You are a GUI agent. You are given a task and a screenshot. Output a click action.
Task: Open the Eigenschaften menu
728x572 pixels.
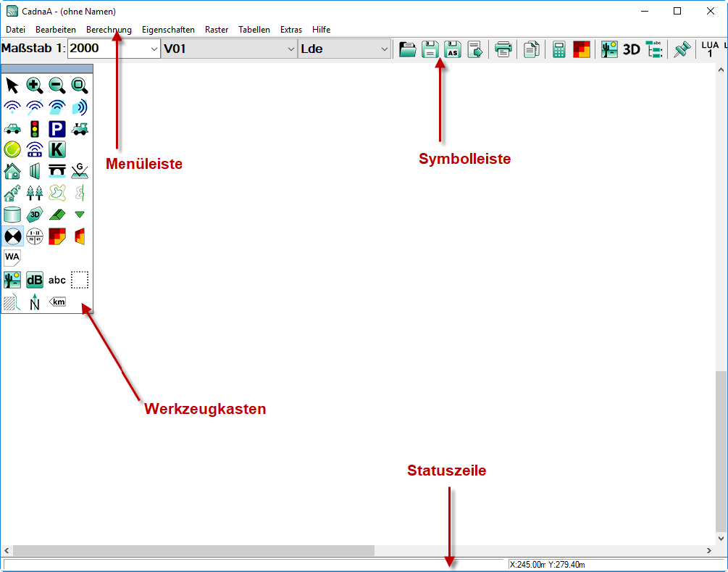tap(168, 29)
